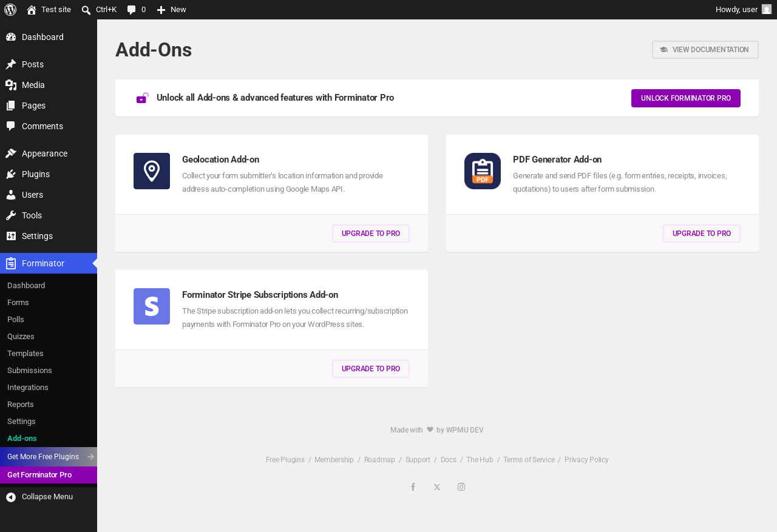Open the Howdy, user account menu
Image resolution: width=777 pixels, height=532 pixels.
(744, 10)
